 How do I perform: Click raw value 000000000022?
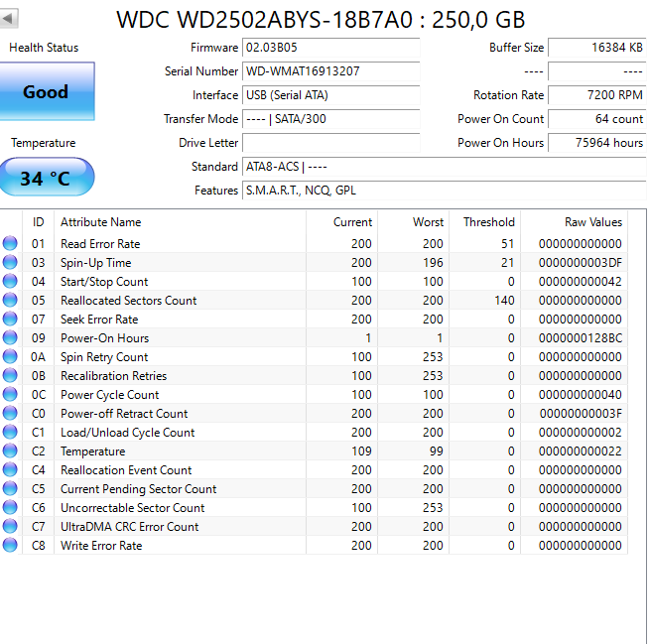coord(581,451)
